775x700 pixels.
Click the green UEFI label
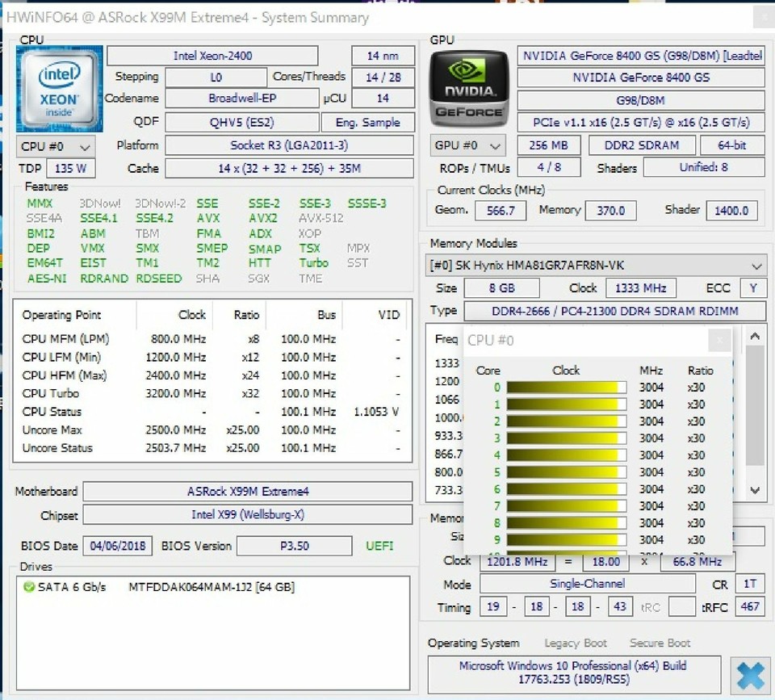[379, 546]
